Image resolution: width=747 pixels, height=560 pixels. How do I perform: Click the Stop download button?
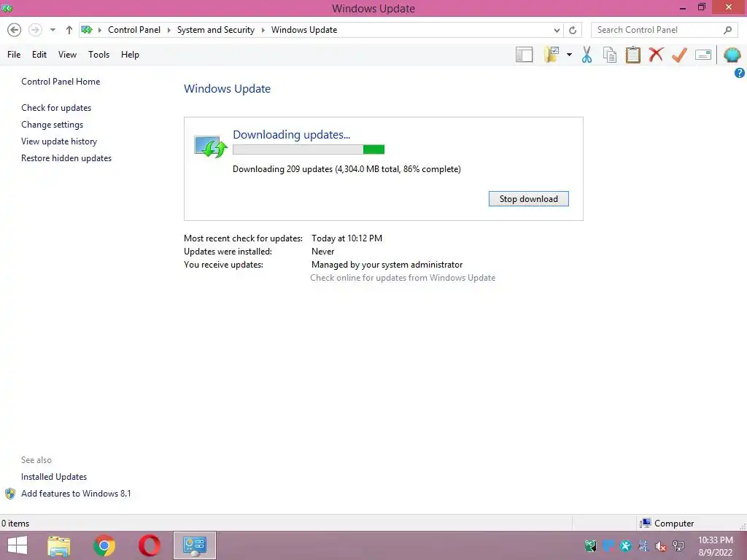pyautogui.click(x=528, y=198)
